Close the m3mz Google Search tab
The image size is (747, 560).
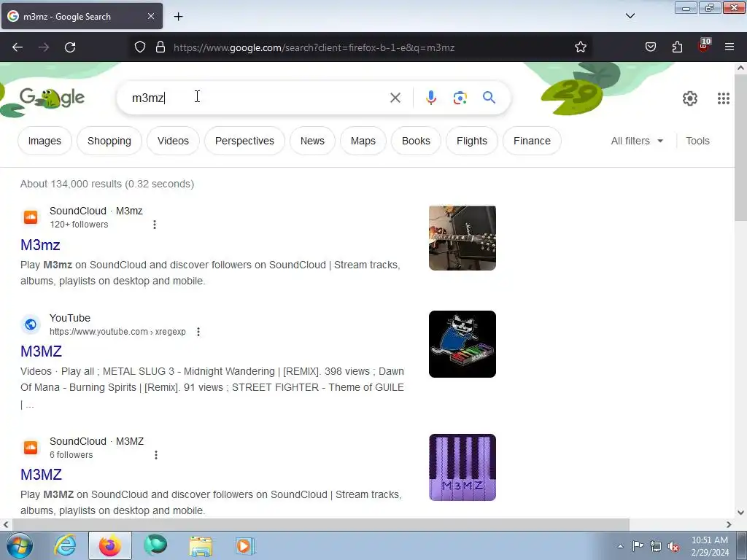click(150, 16)
